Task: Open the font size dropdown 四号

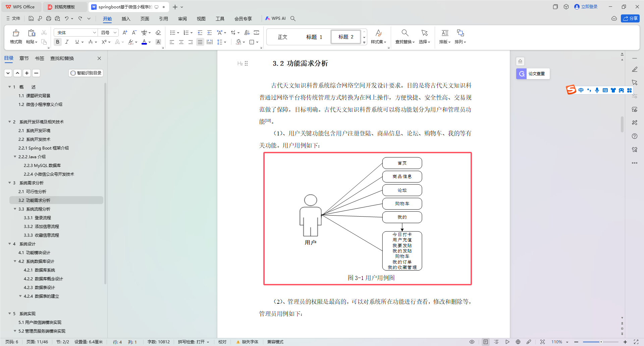Action: (109, 33)
